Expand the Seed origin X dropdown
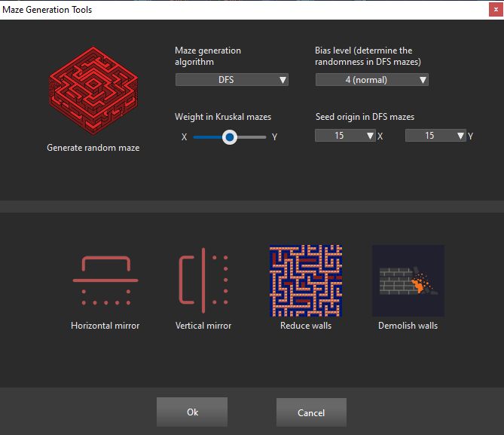Image resolution: width=504 pixels, height=435 pixels. click(345, 136)
